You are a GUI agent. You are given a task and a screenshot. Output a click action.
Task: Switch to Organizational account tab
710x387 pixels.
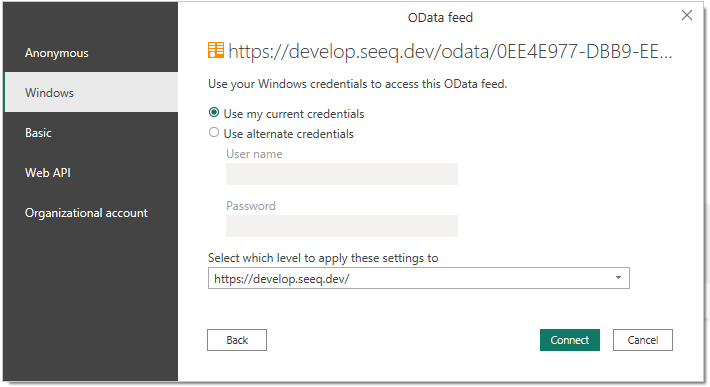(91, 213)
